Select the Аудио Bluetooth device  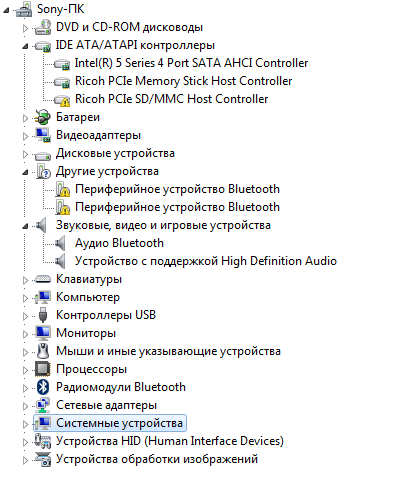click(119, 243)
